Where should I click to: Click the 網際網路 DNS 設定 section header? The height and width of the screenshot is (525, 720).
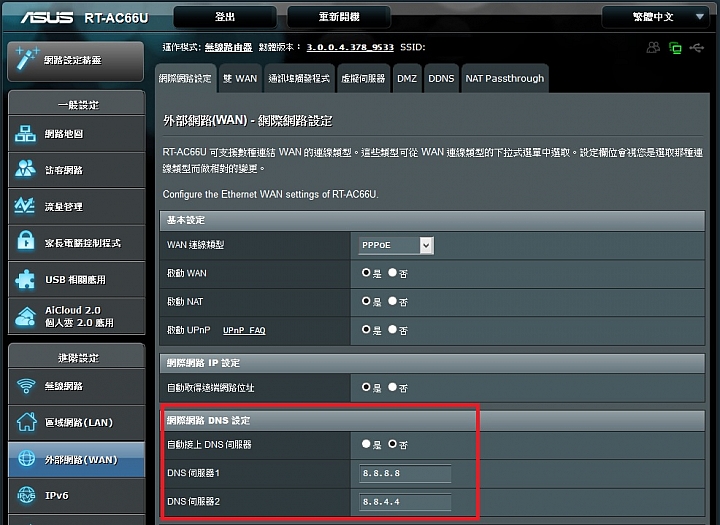(x=432, y=420)
